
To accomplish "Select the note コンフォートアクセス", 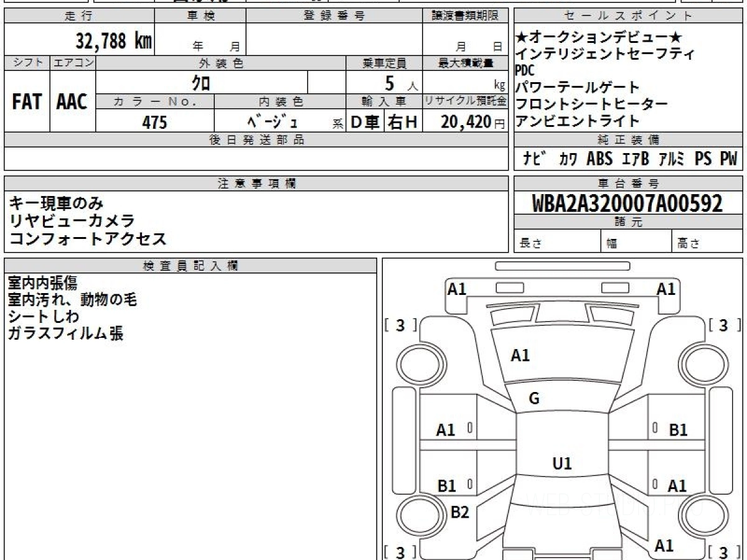I will tap(88, 238).
